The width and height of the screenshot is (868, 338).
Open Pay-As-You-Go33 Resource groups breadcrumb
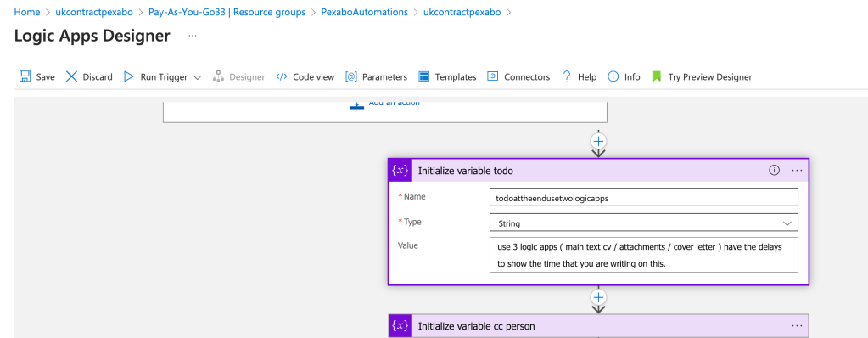click(227, 12)
